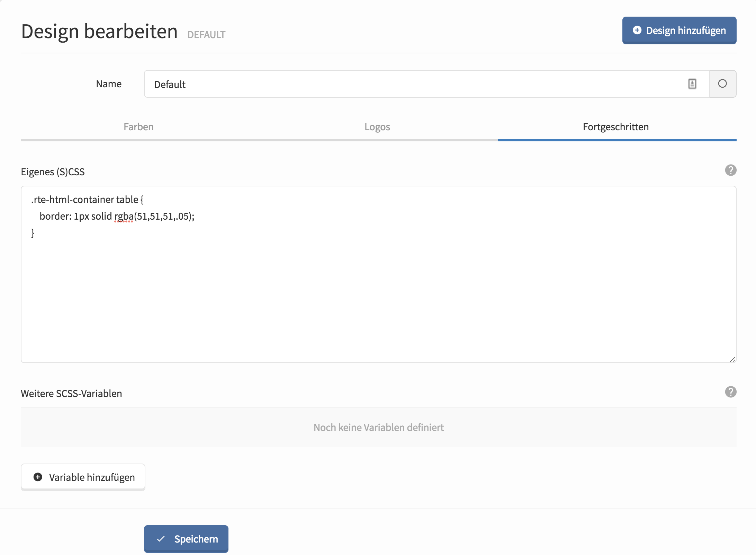
Task: Click the underlined word rgba in code
Action: (x=124, y=216)
